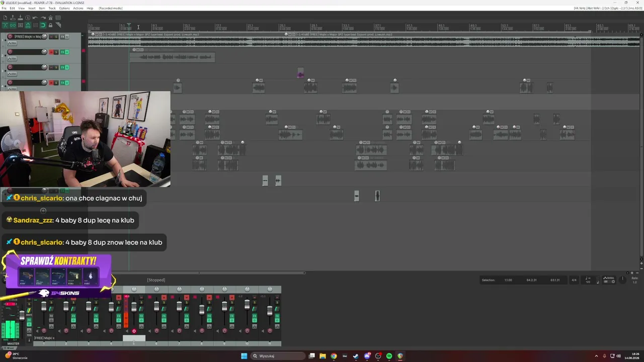Arm track 1 for recording in track panel
The height and width of the screenshot is (362, 644).
[10, 37]
